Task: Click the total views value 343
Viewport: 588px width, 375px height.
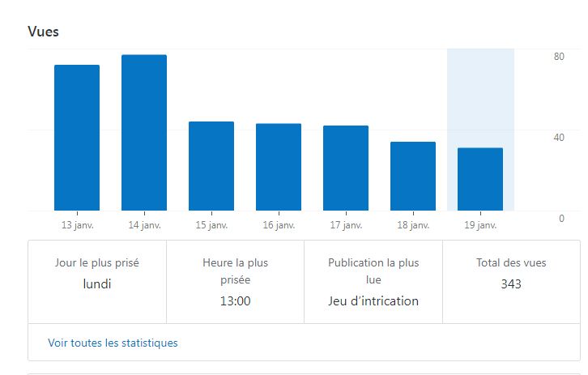Action: [511, 283]
